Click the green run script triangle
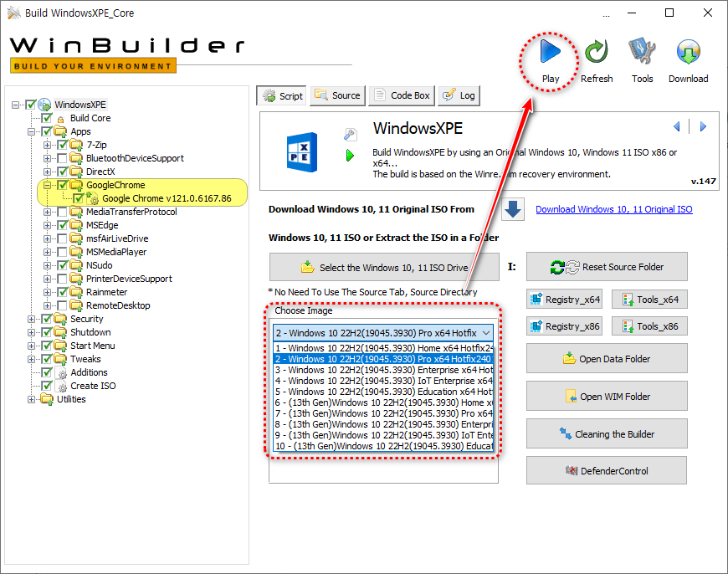This screenshot has width=728, height=574. [350, 156]
